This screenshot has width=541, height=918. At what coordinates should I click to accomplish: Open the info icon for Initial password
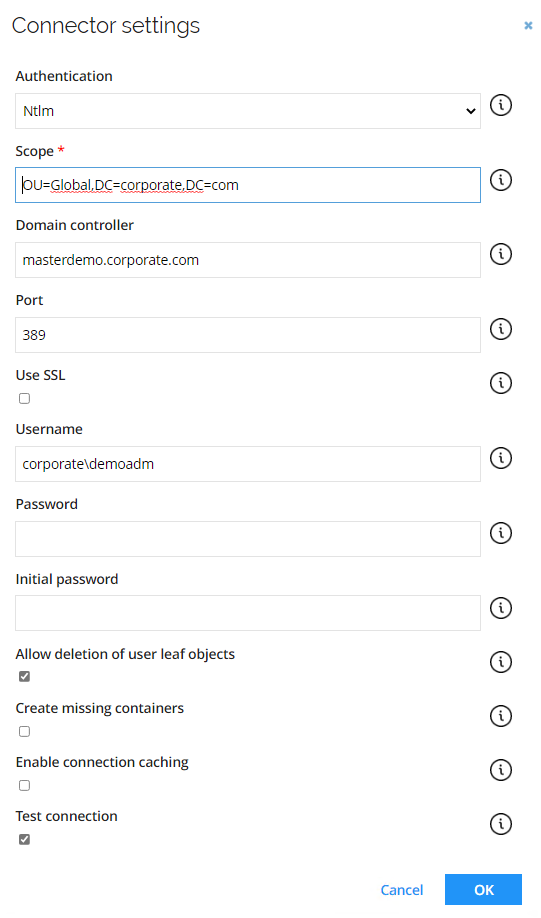tap(501, 608)
